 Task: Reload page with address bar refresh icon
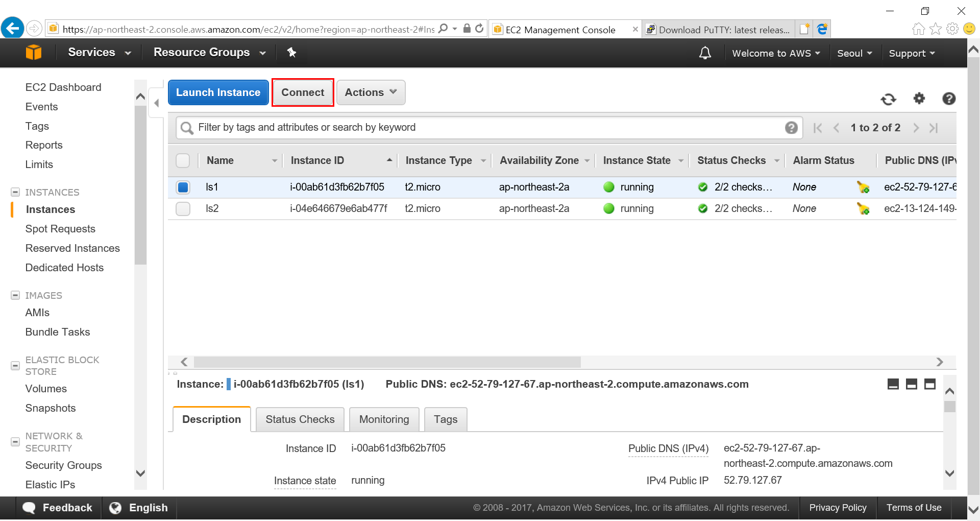pos(479,29)
